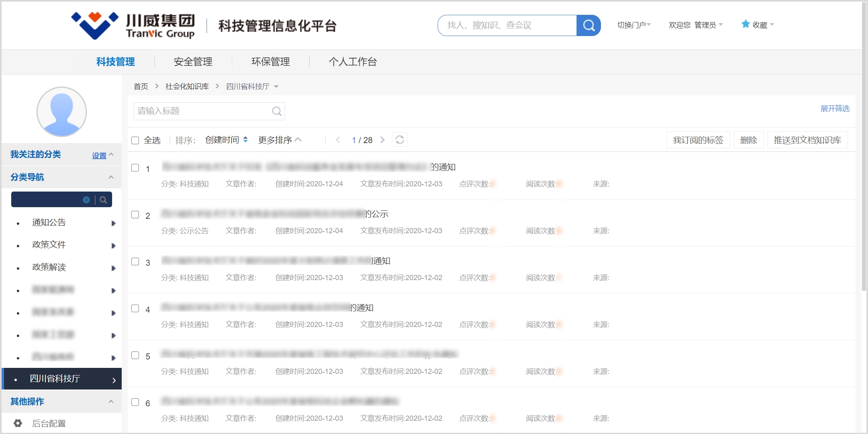
Task: Click 社会化知识库 in the breadcrumb
Action: (x=187, y=87)
